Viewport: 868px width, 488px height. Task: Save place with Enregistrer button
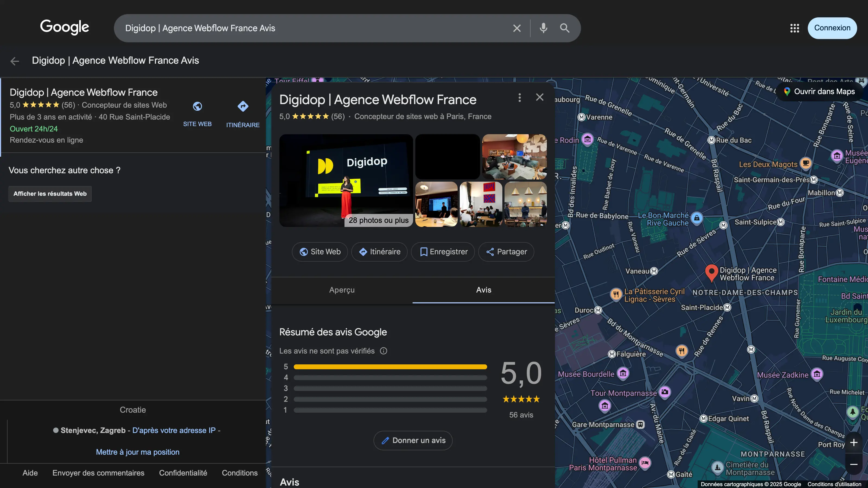[x=443, y=252]
